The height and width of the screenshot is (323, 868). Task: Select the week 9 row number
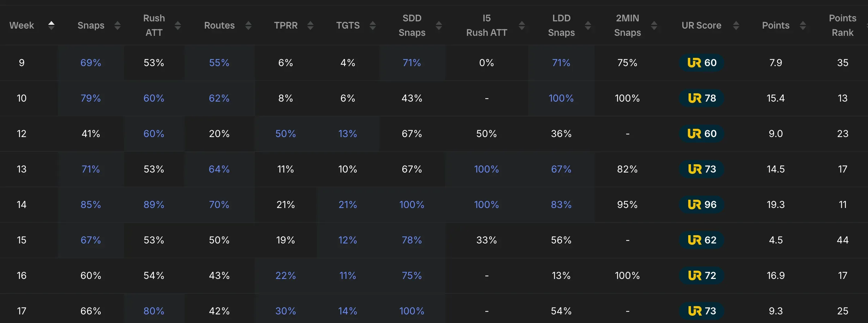coord(21,63)
